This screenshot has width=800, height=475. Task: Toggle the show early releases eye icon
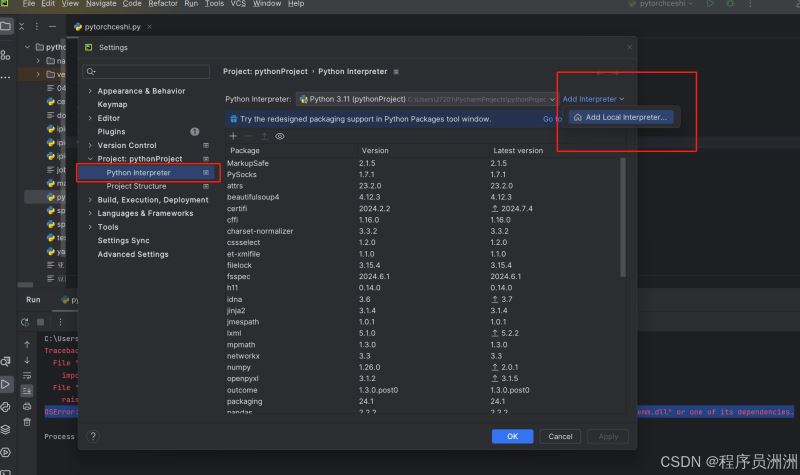(x=280, y=136)
